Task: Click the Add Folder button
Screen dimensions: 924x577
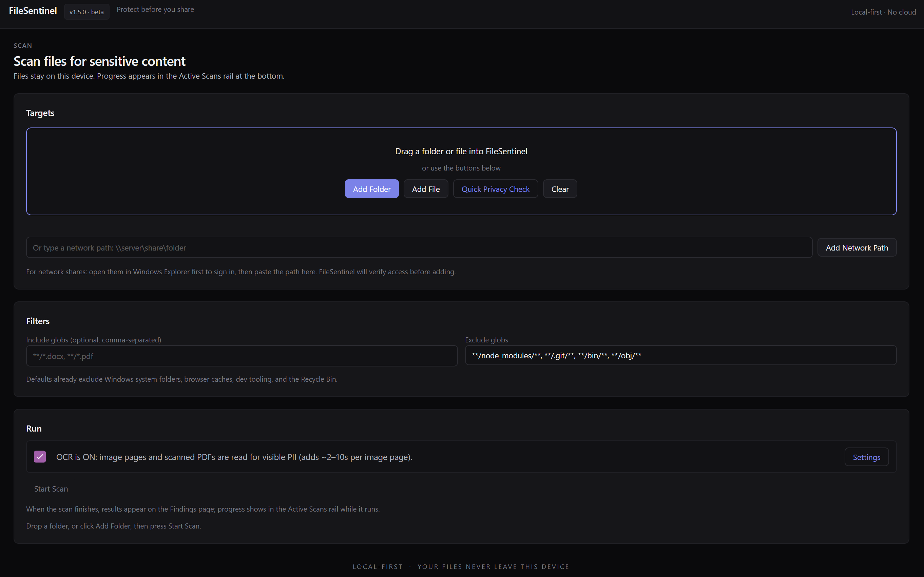Action: (x=371, y=189)
